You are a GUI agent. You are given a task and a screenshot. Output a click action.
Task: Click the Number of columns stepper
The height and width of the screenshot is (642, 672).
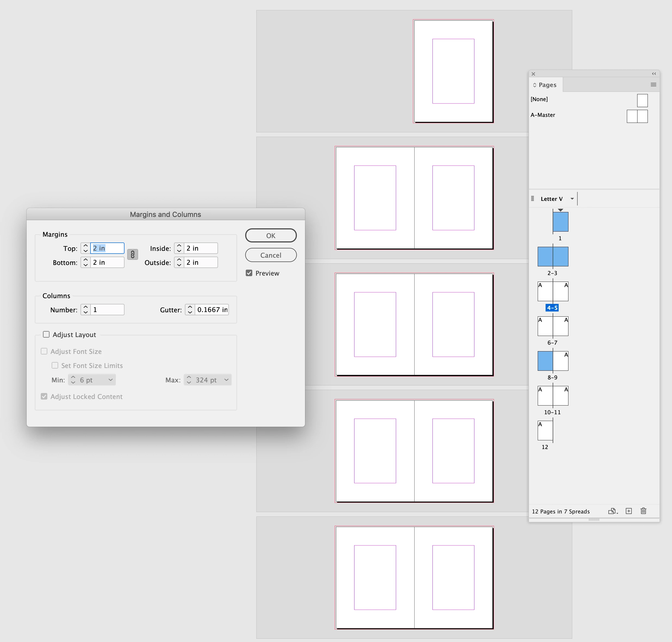86,310
